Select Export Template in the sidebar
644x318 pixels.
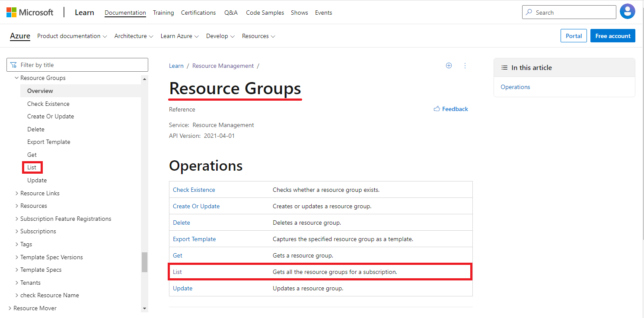point(48,142)
